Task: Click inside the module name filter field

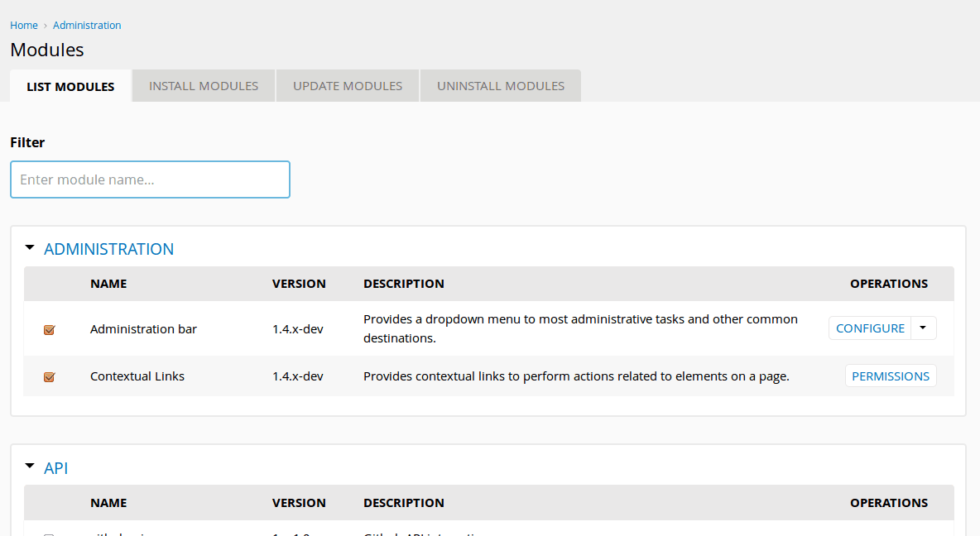Action: point(150,179)
